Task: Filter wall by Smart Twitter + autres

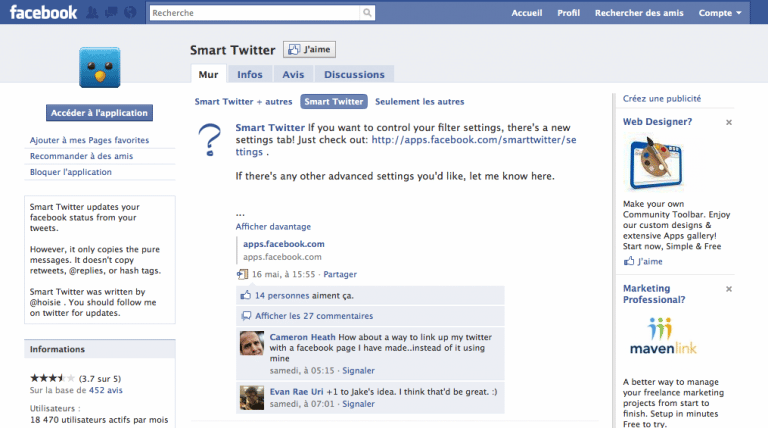Action: click(243, 101)
